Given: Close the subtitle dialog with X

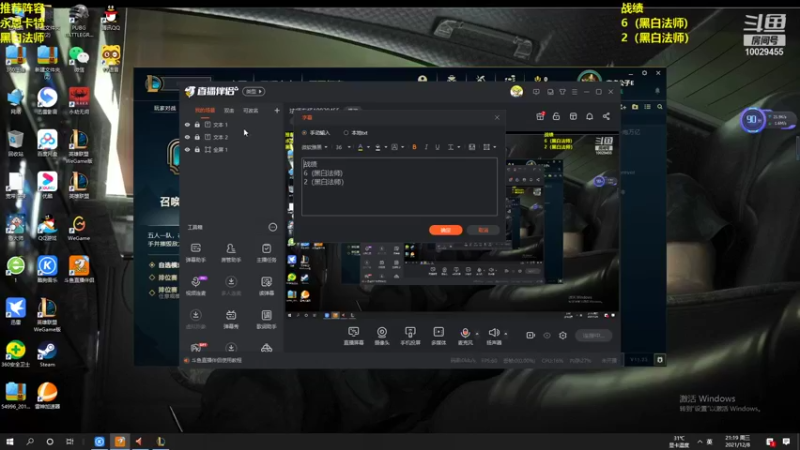Looking at the screenshot, I should tap(497, 117).
